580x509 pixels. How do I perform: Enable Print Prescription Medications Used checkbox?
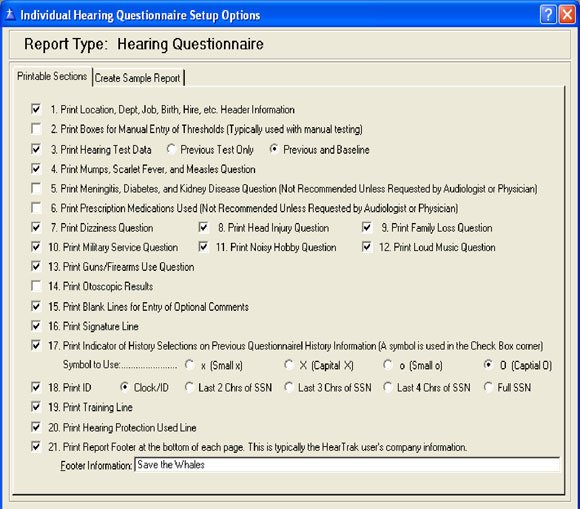pyautogui.click(x=36, y=208)
